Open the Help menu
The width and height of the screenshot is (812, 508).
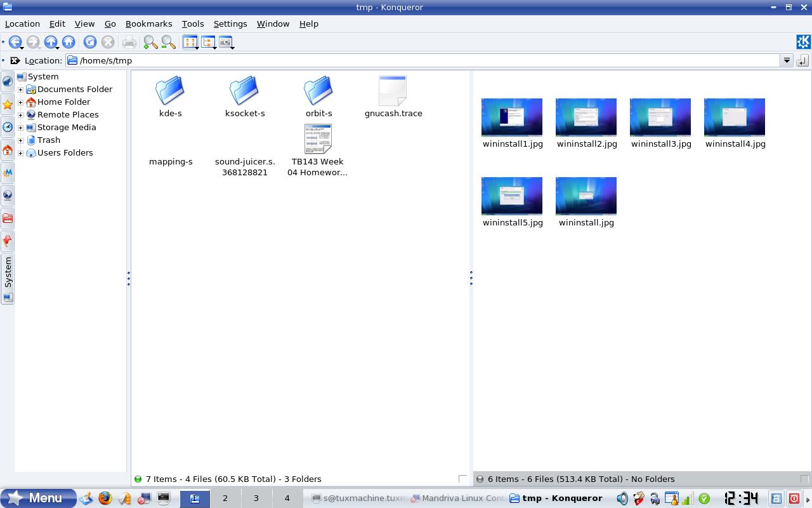click(309, 23)
